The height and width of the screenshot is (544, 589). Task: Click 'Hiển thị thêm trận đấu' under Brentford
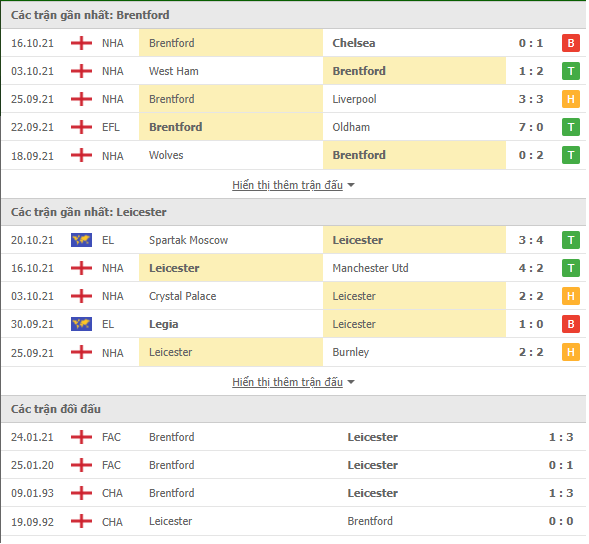pos(287,185)
